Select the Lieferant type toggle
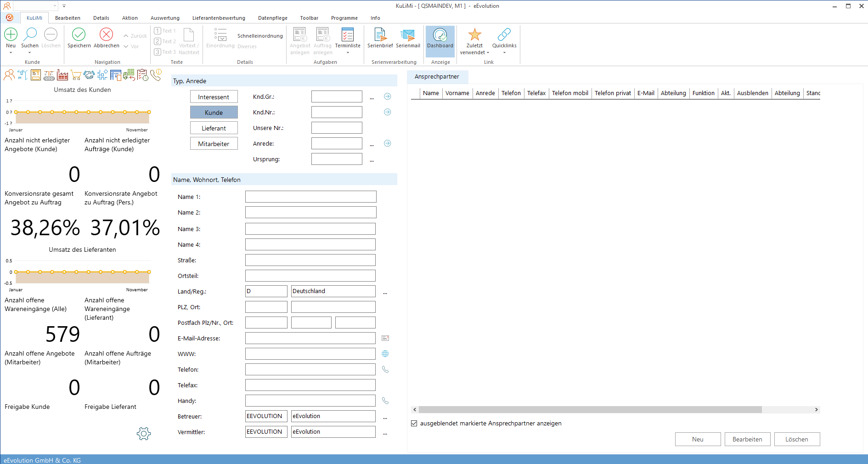This screenshot has width=868, height=464. point(214,128)
